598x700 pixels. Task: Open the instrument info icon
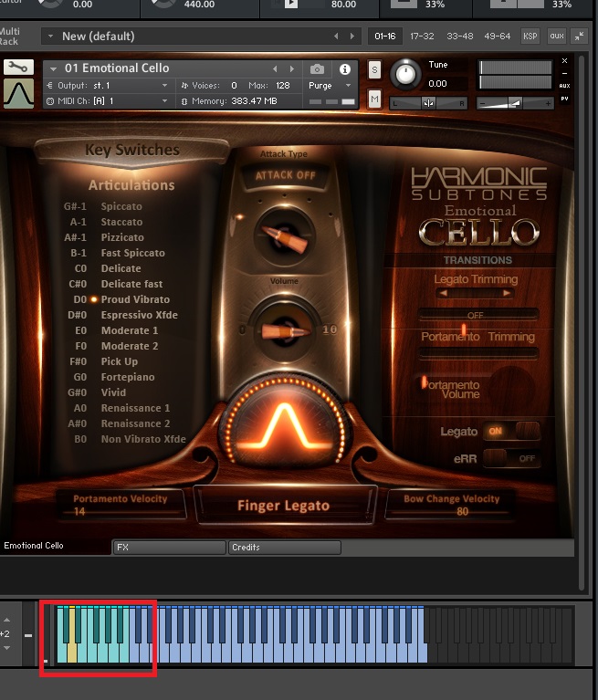click(x=345, y=69)
